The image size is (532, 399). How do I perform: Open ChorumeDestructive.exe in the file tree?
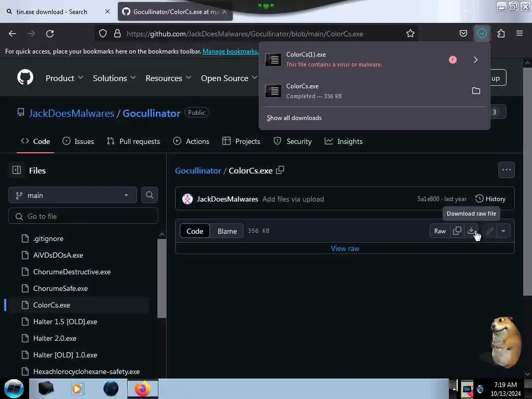(x=72, y=272)
